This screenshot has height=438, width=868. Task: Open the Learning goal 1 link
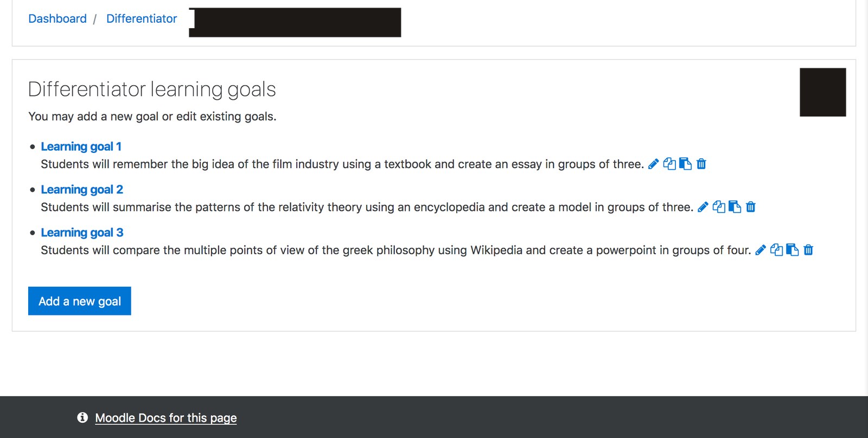pyautogui.click(x=81, y=146)
